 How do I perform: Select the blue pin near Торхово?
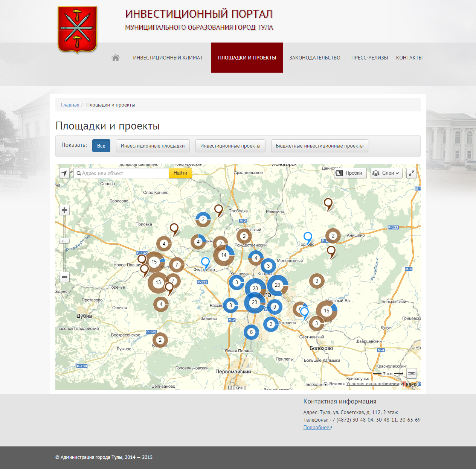click(x=308, y=238)
